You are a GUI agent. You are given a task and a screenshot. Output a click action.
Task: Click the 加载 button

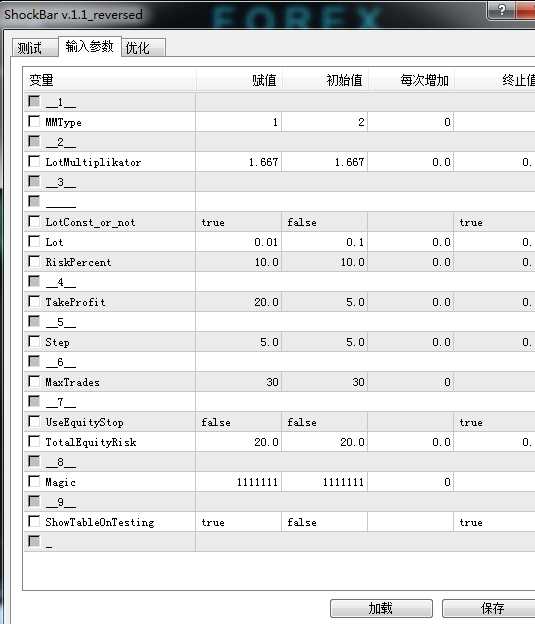pyautogui.click(x=381, y=608)
